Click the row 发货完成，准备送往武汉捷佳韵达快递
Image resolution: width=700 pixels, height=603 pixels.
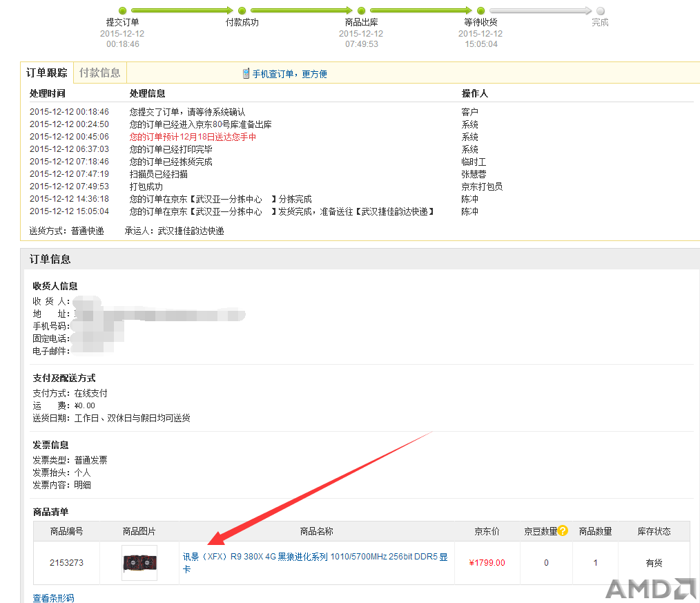click(282, 212)
